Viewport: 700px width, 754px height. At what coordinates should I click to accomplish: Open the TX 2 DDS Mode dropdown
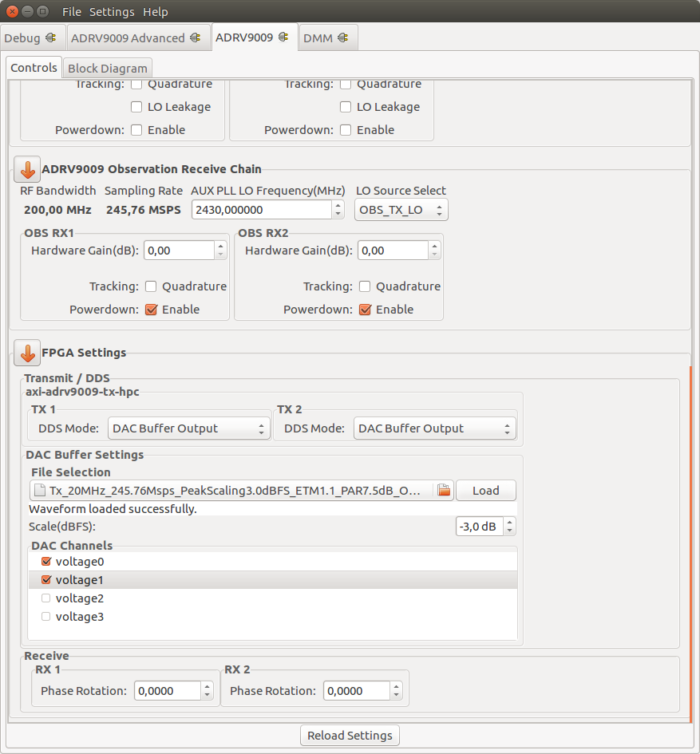point(434,428)
